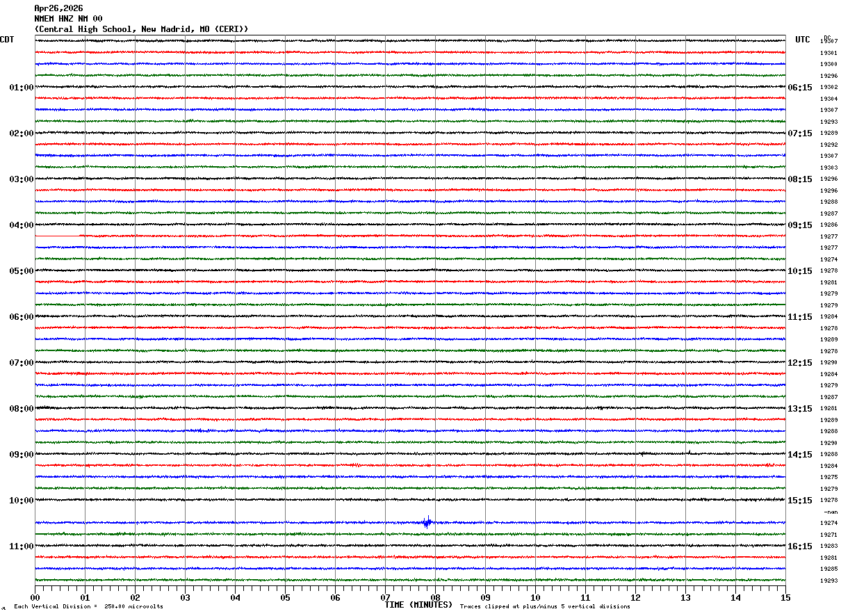
Task: Click the 11:15 UTC time label
Action: tap(800, 317)
